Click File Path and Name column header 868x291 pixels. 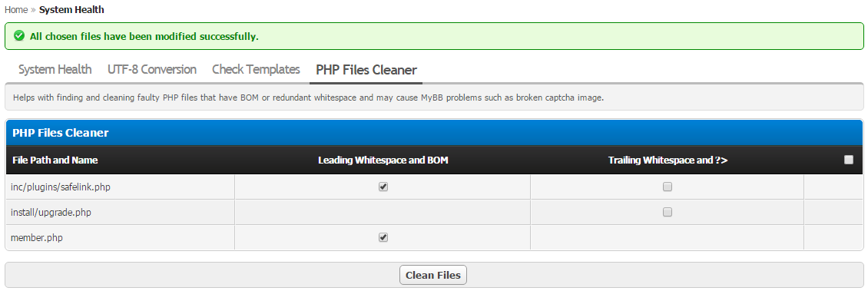tap(55, 160)
